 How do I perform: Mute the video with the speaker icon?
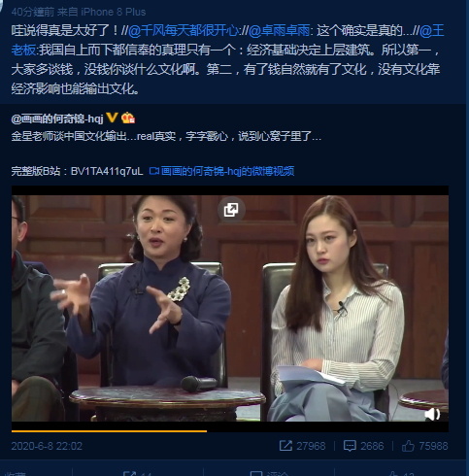point(432,414)
